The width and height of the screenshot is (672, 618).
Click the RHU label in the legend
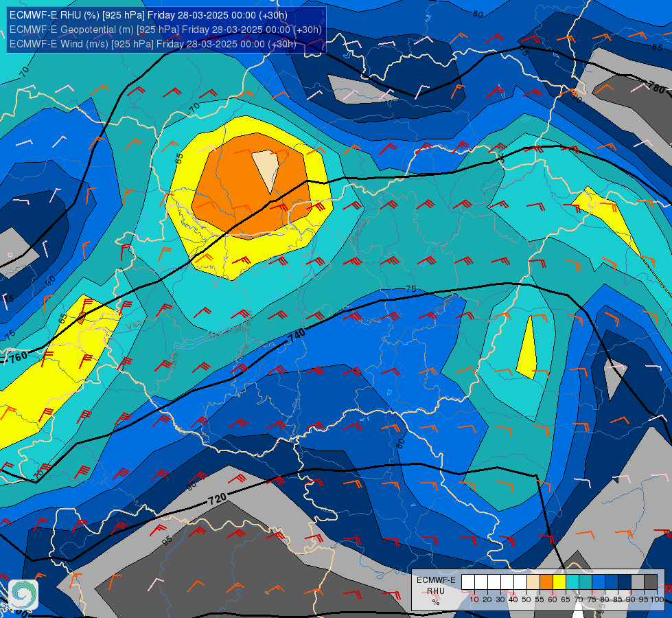coord(436,591)
